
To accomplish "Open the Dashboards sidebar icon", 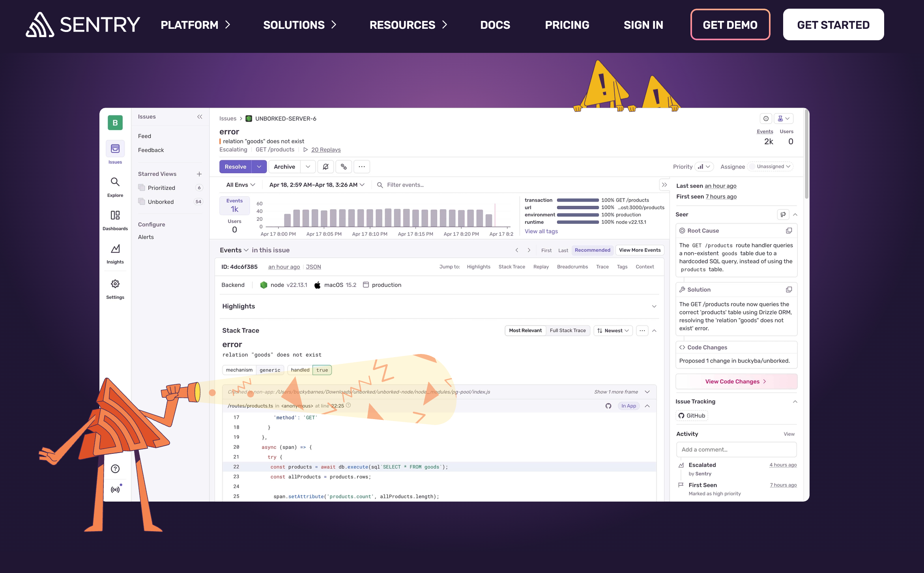I will tap(115, 215).
